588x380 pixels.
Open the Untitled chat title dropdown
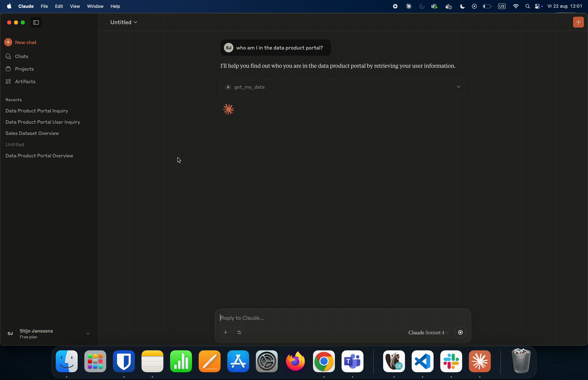[124, 22]
